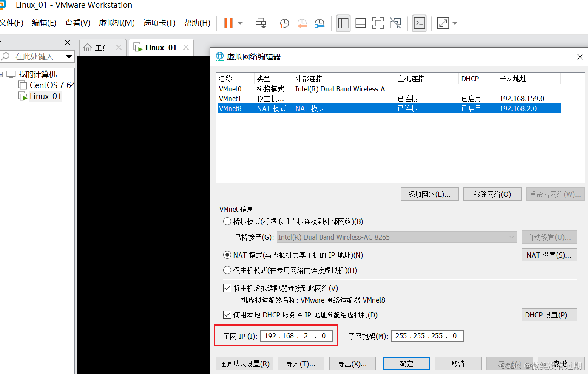Open the 查看(V) menu
This screenshot has width=588, height=374.
point(78,23)
